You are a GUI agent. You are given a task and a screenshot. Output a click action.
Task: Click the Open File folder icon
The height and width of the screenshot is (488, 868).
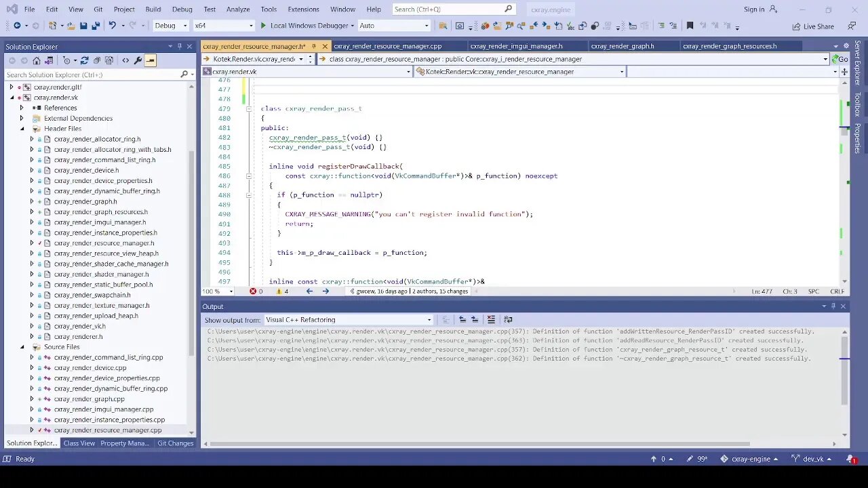[71, 26]
